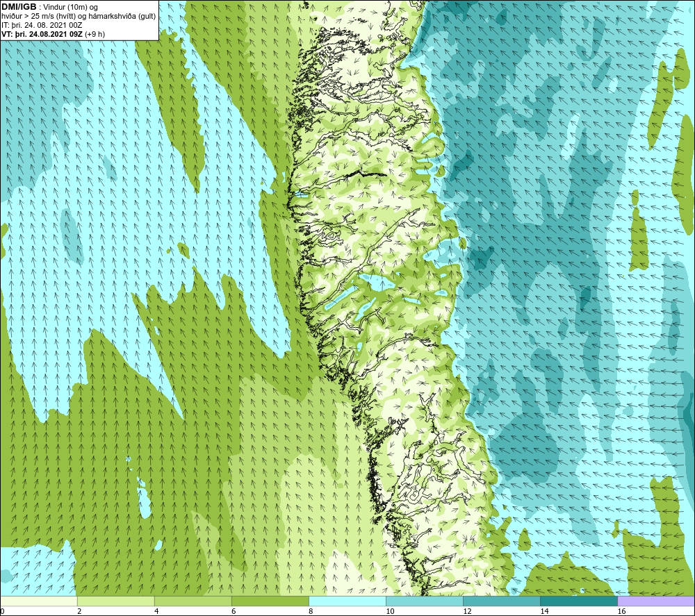The height and width of the screenshot is (616, 695).
Task: Click the DMI/IGB title text
Action: [x=19, y=7]
